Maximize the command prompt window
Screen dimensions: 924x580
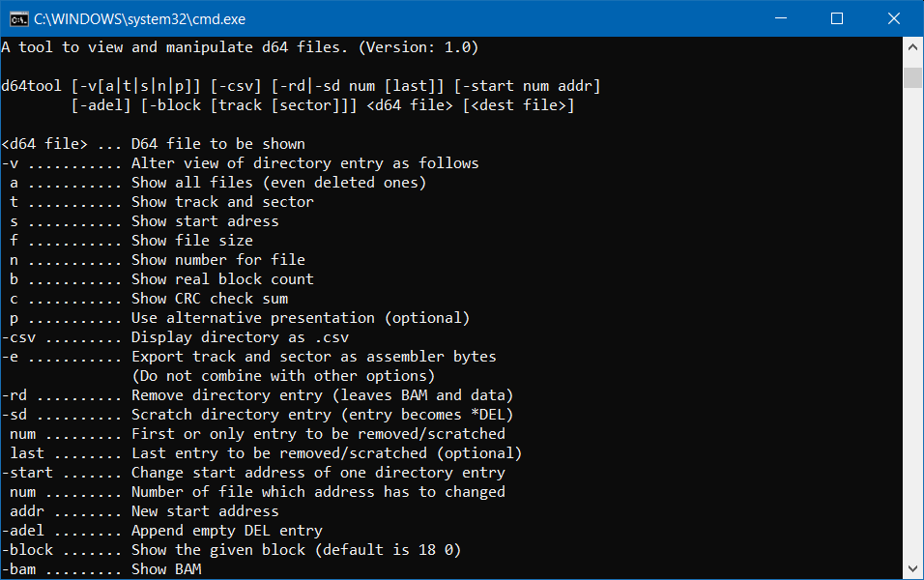click(x=837, y=19)
